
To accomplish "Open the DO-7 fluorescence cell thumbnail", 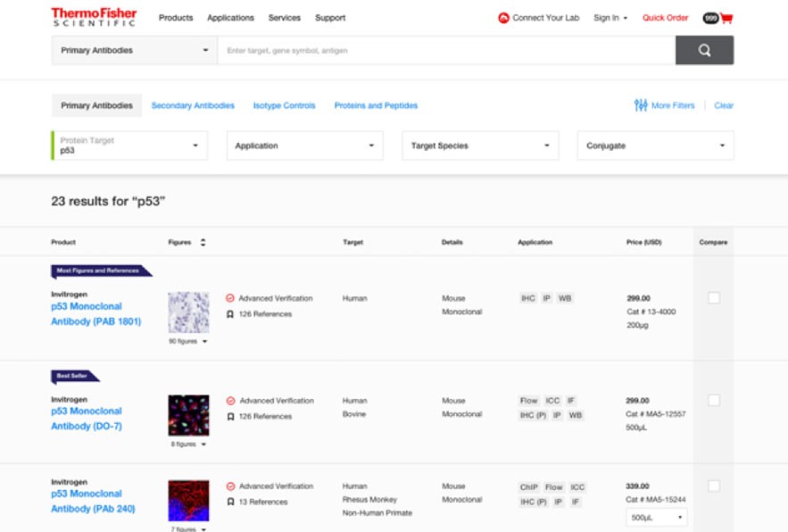I will 188,415.
